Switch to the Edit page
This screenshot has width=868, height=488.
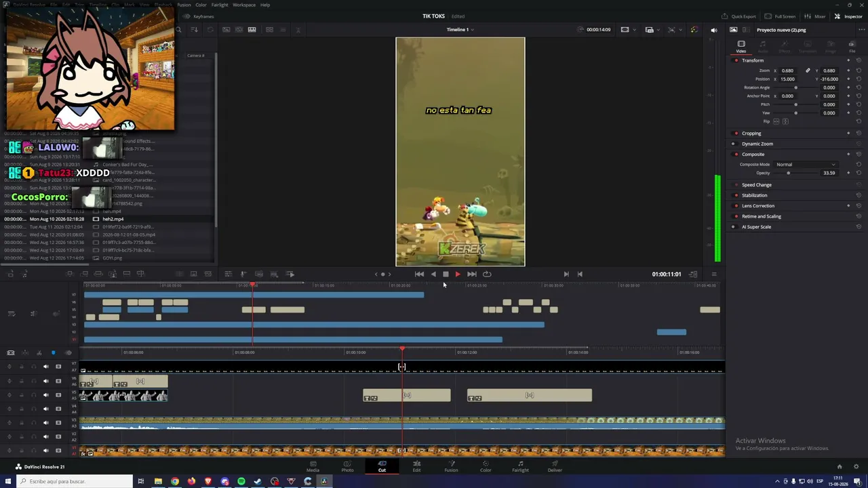[416, 466]
